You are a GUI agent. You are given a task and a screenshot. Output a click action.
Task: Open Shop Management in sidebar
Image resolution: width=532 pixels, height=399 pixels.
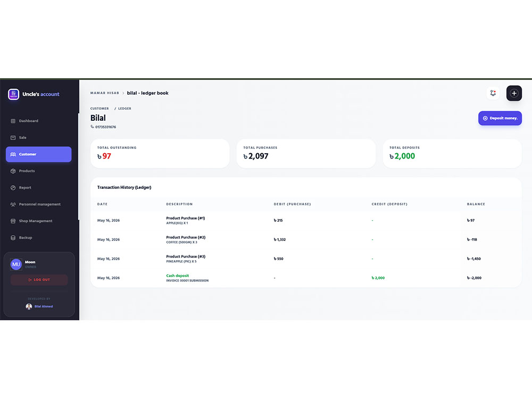(39, 221)
